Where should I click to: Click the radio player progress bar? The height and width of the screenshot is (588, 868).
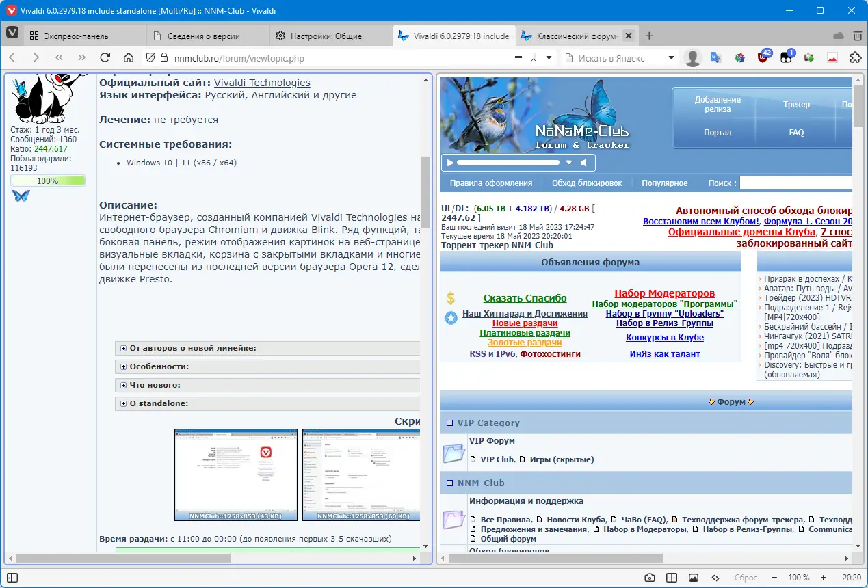[x=509, y=163]
